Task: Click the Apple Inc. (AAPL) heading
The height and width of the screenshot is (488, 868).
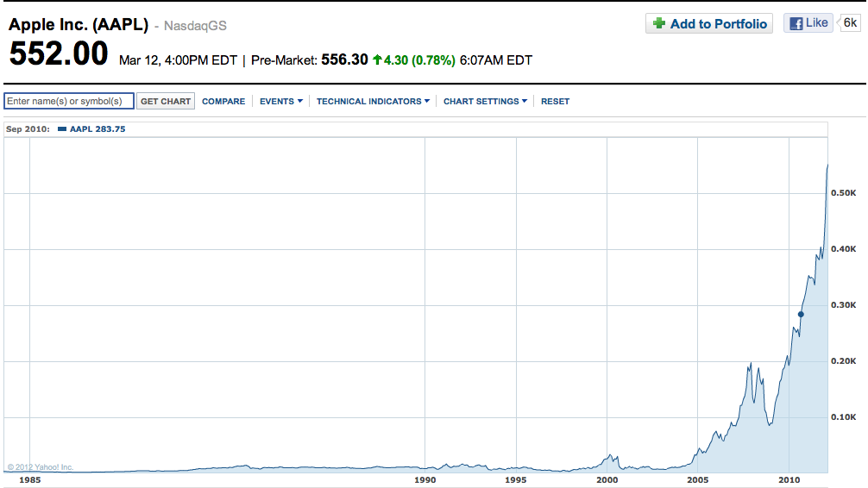Action: click(79, 25)
